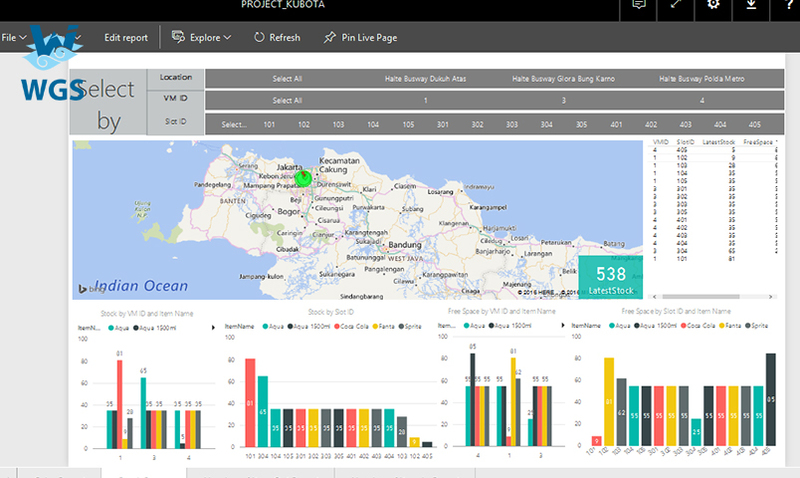Click the green bubble marker near Jakarta
The image size is (800, 478).
[x=304, y=179]
